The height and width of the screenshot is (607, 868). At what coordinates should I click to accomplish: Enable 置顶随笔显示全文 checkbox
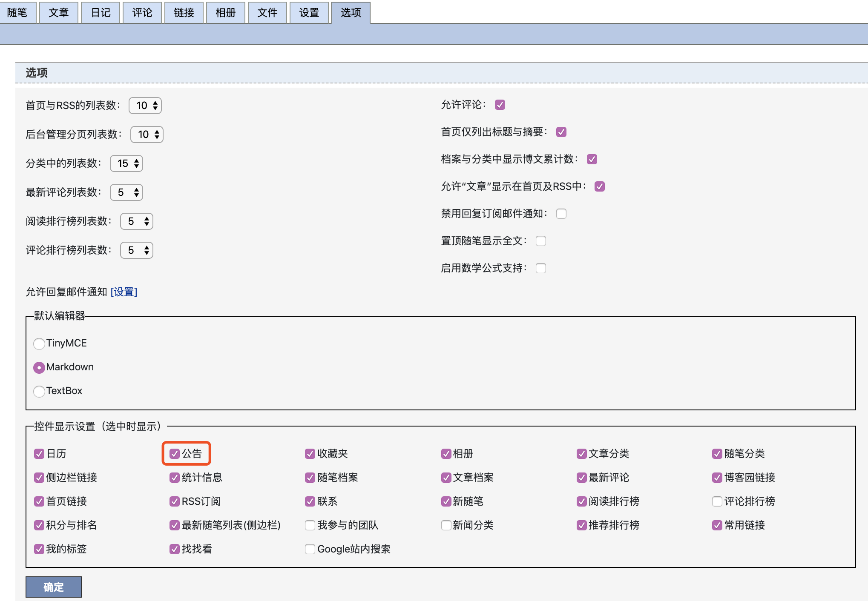541,241
